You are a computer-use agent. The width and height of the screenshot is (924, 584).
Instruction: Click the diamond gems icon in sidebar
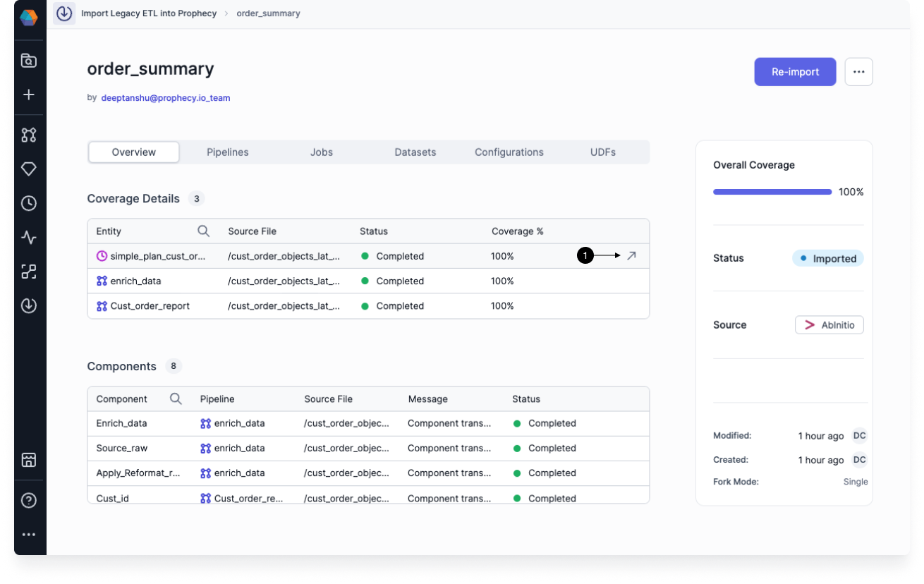pyautogui.click(x=28, y=169)
